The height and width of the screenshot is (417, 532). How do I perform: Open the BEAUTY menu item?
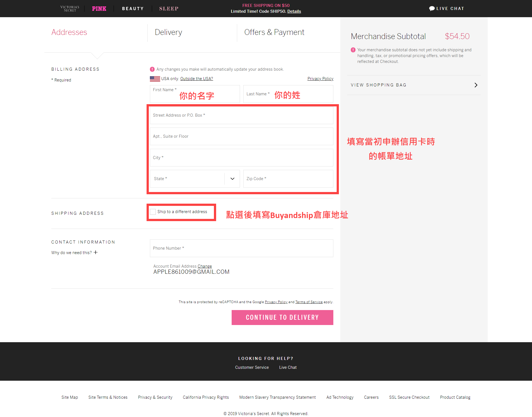(x=133, y=9)
